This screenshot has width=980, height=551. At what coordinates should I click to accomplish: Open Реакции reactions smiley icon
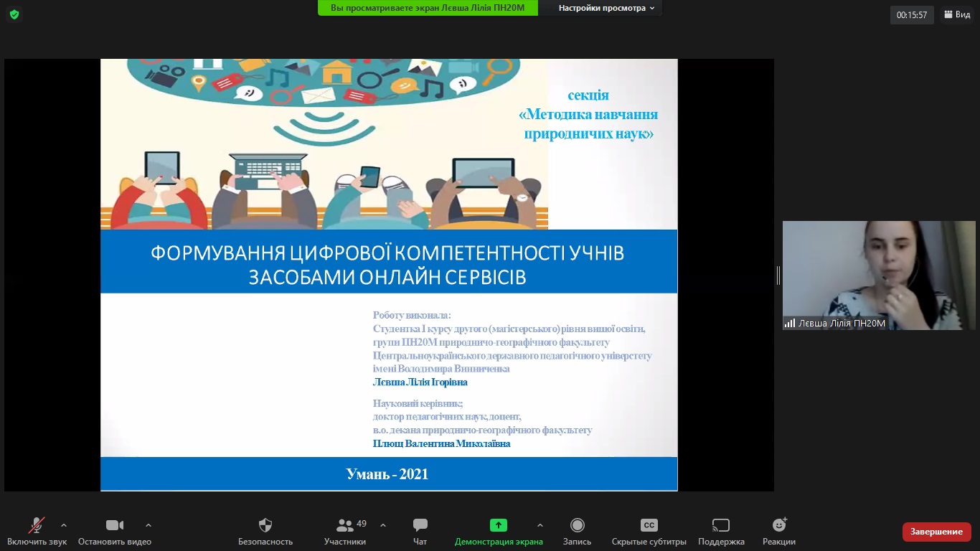coord(779,525)
